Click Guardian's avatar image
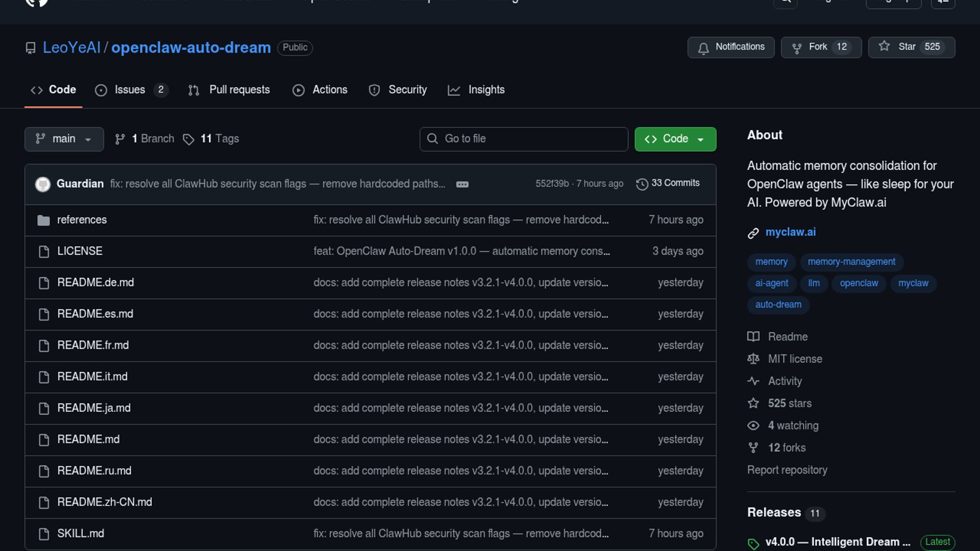The height and width of the screenshot is (551, 980). (x=43, y=184)
